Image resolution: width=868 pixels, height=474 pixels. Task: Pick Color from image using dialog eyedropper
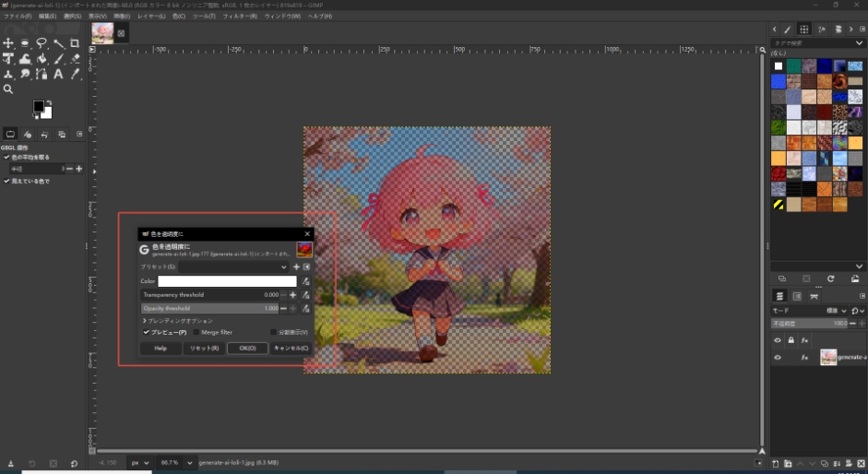305,281
